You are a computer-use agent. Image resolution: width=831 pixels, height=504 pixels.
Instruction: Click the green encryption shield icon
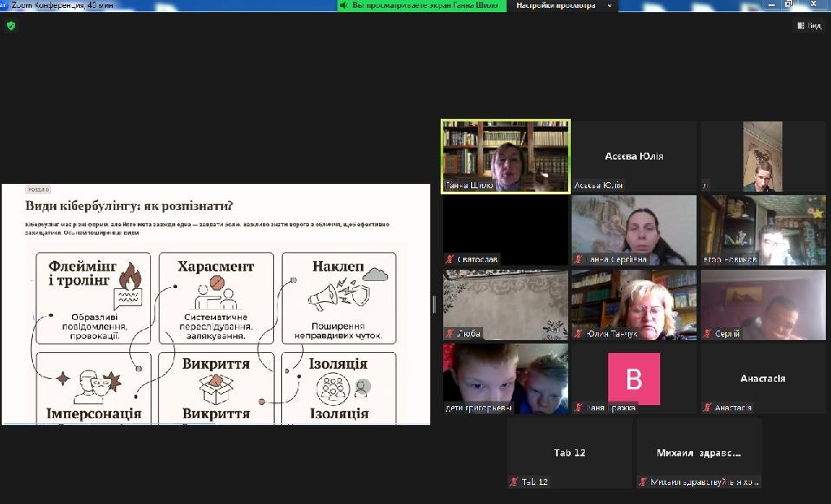[10, 26]
